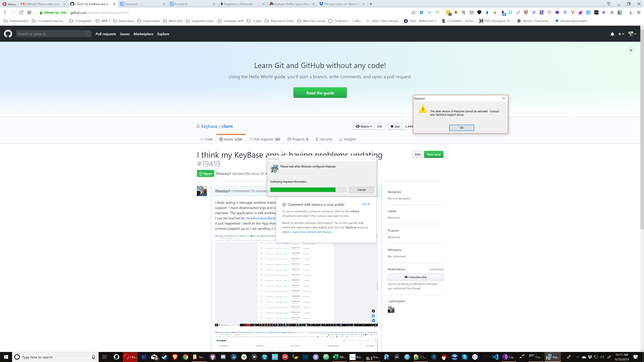This screenshot has width=644, height=362.
Task: Open the create new plus dropdown
Action: pos(621,34)
